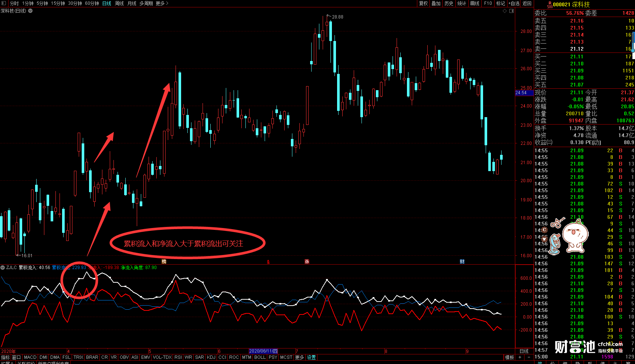Image resolution: width=635 pixels, height=364 pixels.
Task: Click the 委比 value 56.76%
Action: click(575, 13)
